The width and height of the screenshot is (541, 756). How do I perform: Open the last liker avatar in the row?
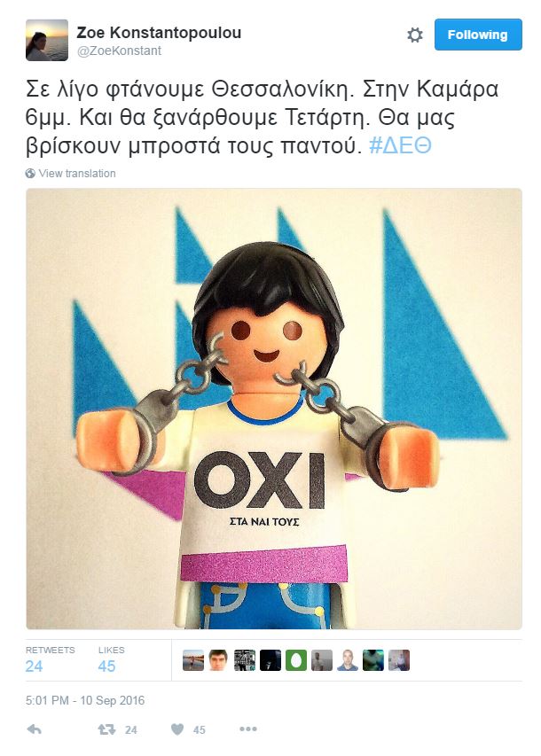pos(399,660)
